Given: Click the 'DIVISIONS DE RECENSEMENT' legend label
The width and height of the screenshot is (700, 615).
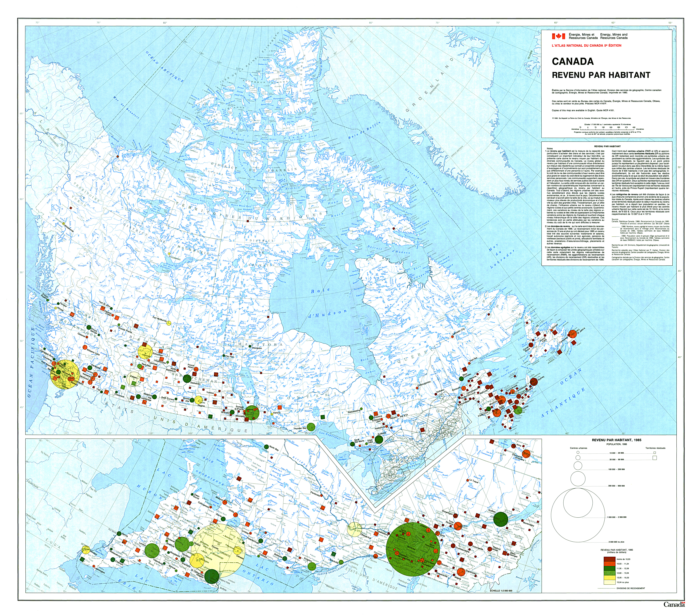Looking at the screenshot, I should click(x=631, y=588).
